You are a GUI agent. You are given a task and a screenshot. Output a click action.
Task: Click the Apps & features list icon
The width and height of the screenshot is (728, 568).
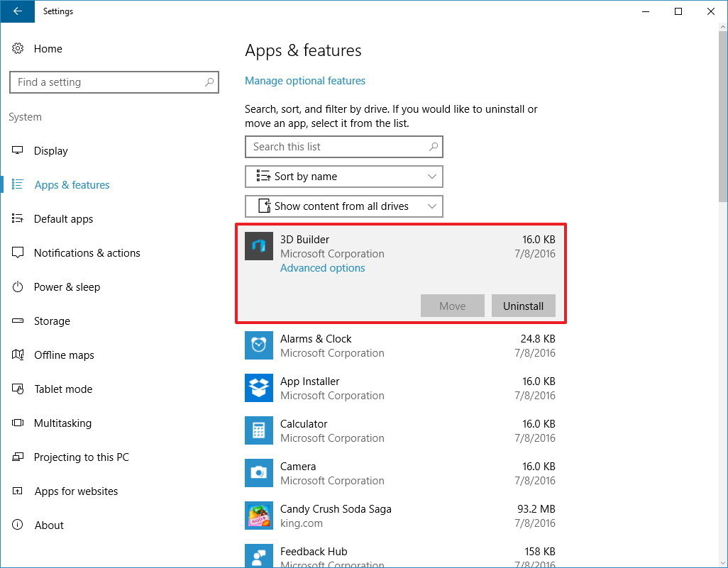(x=18, y=184)
